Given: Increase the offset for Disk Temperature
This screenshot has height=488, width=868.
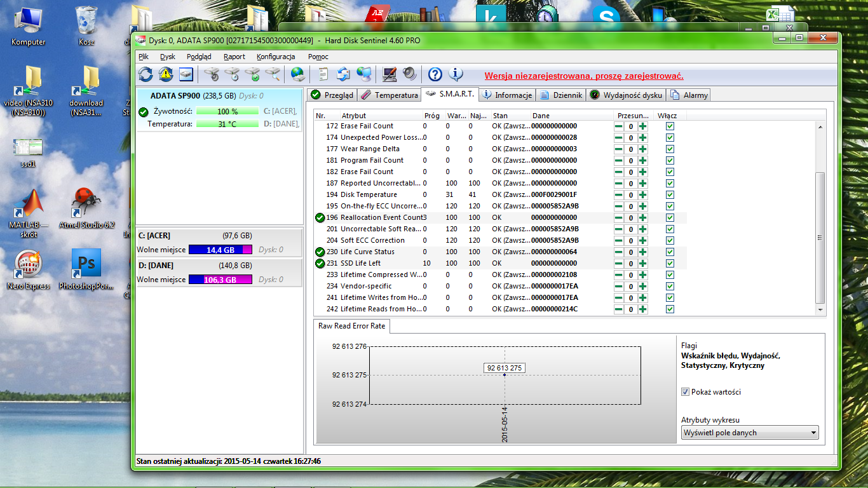Looking at the screenshot, I should (643, 194).
